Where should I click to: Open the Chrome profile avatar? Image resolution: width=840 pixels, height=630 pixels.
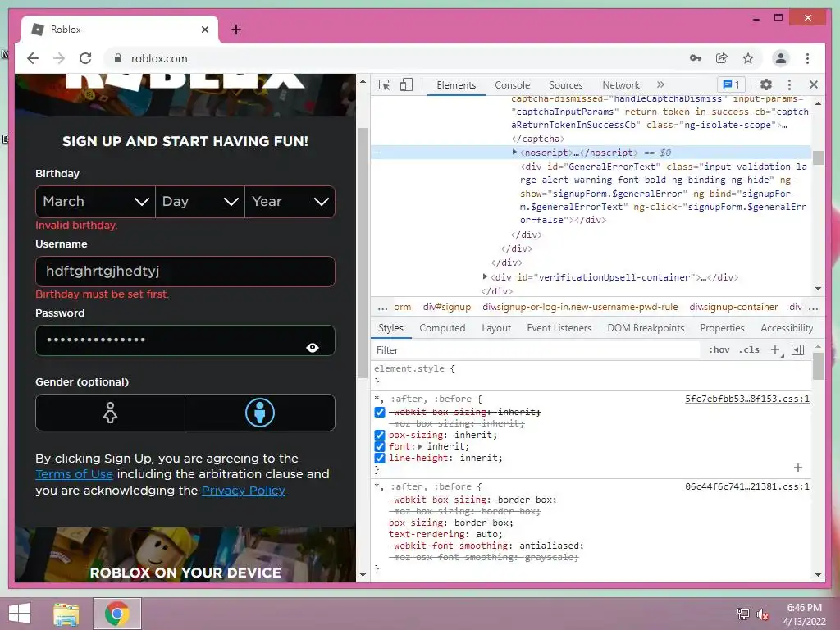781,58
